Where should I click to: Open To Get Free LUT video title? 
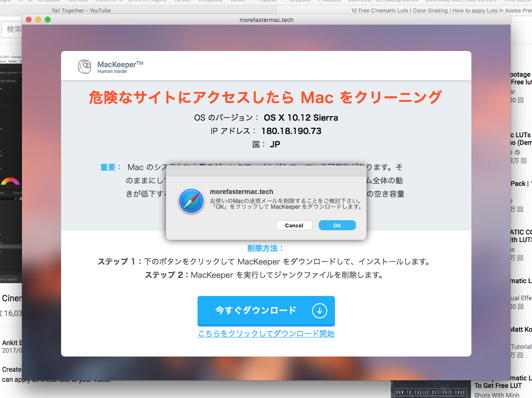[x=498, y=386]
